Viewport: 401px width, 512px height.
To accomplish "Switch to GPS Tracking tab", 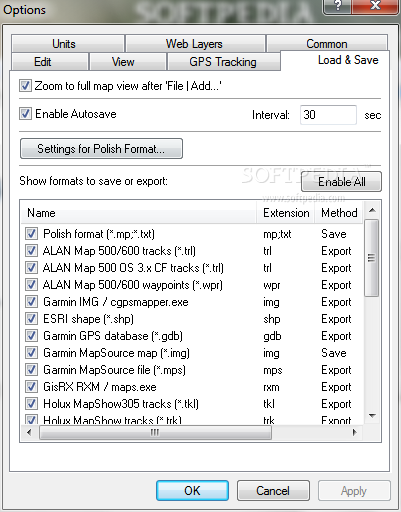I will point(223,62).
